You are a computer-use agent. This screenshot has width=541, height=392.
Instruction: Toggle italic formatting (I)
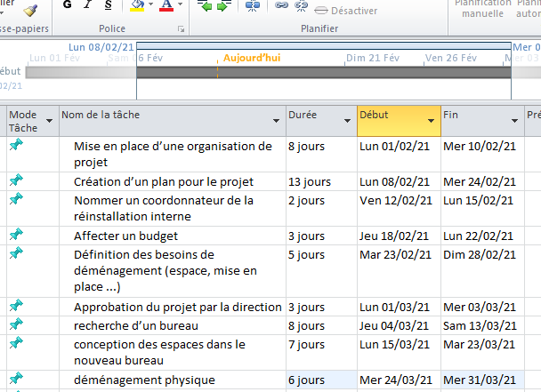(x=89, y=6)
